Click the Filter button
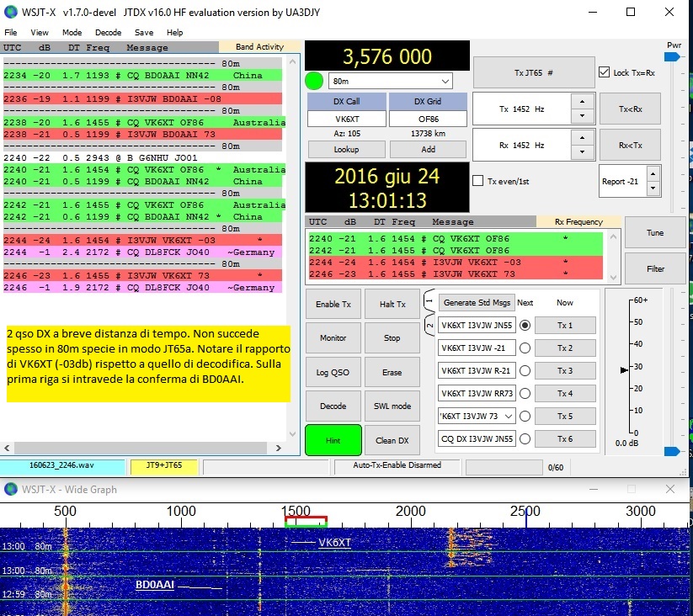Image resolution: width=693 pixels, height=616 pixels. [655, 268]
